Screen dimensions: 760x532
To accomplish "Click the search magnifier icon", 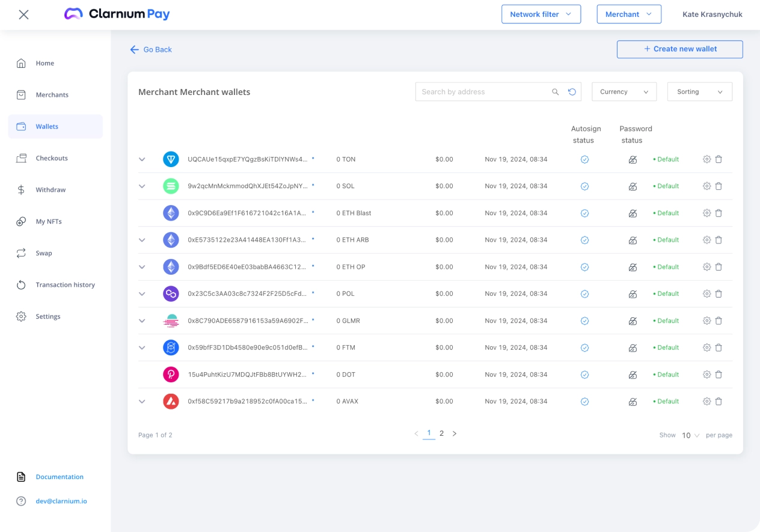I will point(556,92).
